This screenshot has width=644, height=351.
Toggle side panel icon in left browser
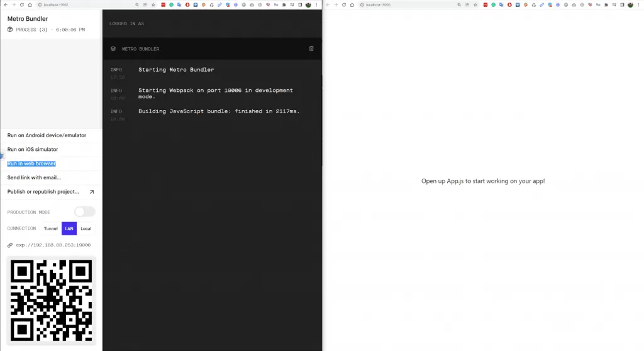click(x=300, y=5)
